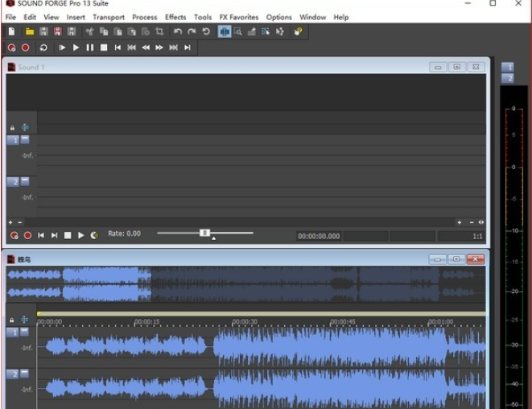Open the Effects menu
This screenshot has width=532, height=409.
tap(175, 17)
